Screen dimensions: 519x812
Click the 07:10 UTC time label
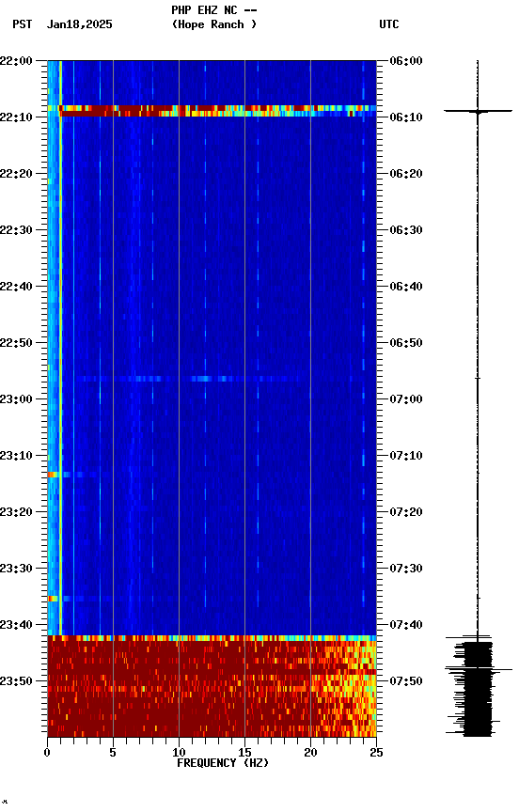point(406,456)
